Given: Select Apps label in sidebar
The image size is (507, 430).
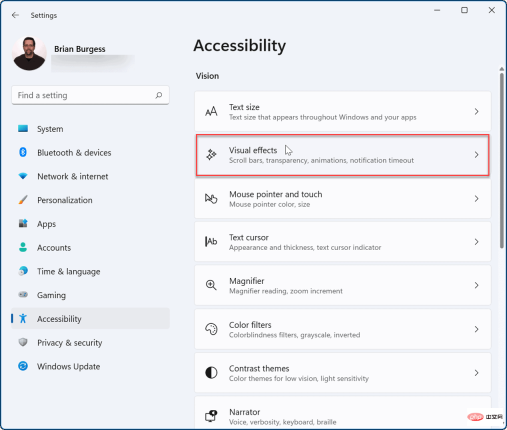Looking at the screenshot, I should [46, 224].
